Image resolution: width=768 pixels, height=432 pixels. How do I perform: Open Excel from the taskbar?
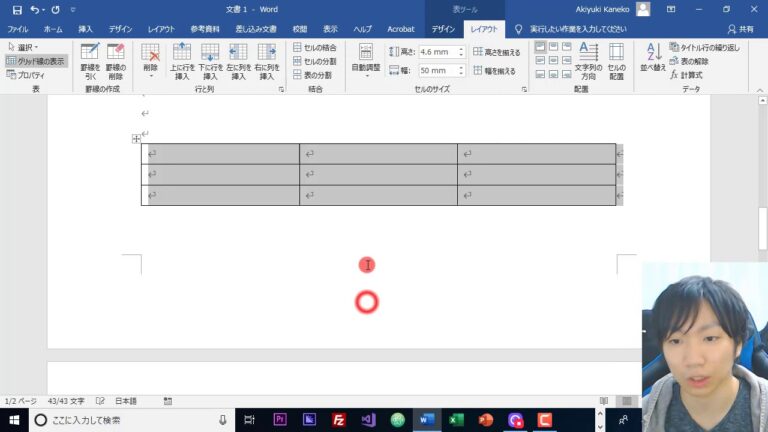[456, 420]
